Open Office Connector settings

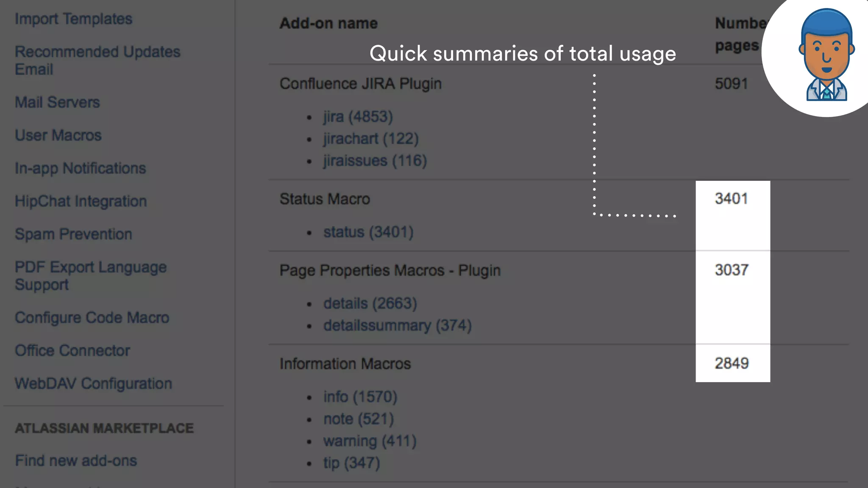click(72, 351)
